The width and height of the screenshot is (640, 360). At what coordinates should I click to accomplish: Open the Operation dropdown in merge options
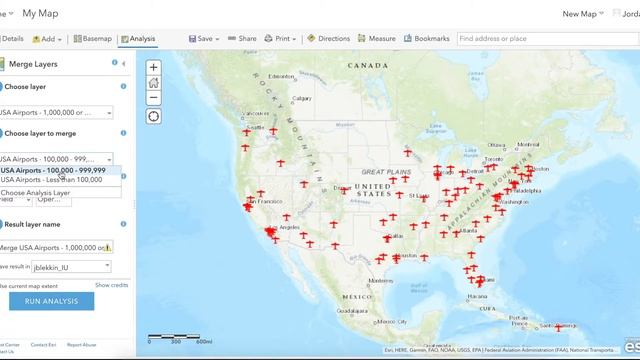tap(53, 200)
